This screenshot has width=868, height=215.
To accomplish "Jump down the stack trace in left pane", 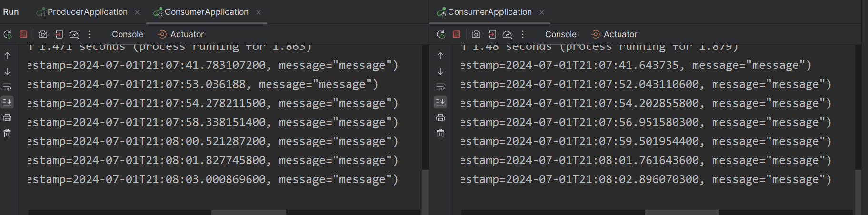I will tap(7, 71).
